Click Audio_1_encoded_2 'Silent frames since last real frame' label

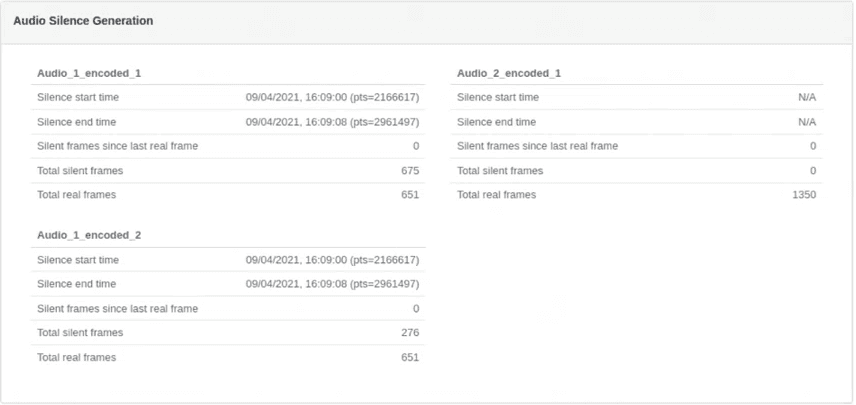[x=117, y=308]
